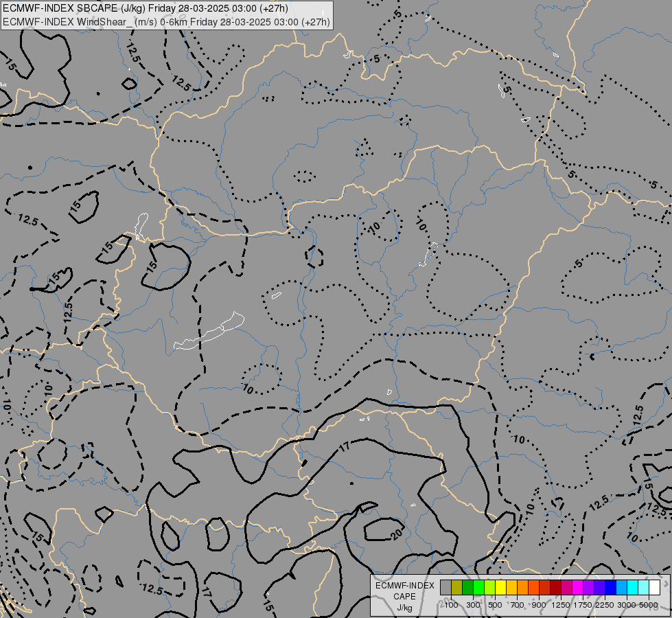Click the 2250 tick label in legend
Viewport: 672px width, 618px height.
[x=605, y=605]
